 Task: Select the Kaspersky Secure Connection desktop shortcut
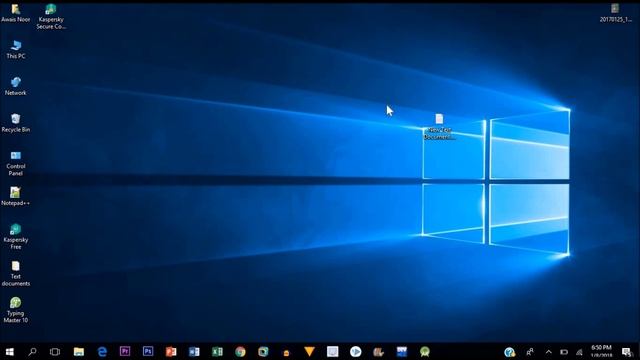[x=51, y=16]
